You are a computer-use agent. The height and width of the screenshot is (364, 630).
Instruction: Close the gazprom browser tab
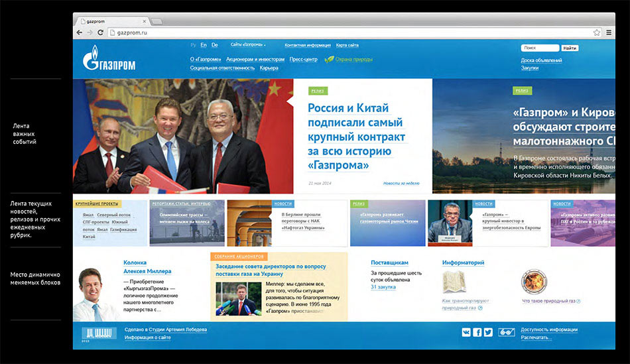pos(145,21)
